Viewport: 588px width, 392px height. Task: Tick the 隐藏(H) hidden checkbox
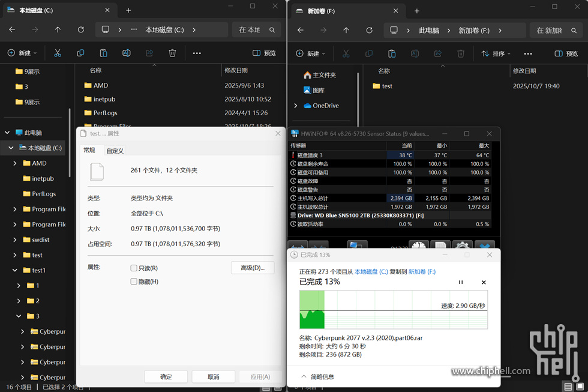[134, 282]
